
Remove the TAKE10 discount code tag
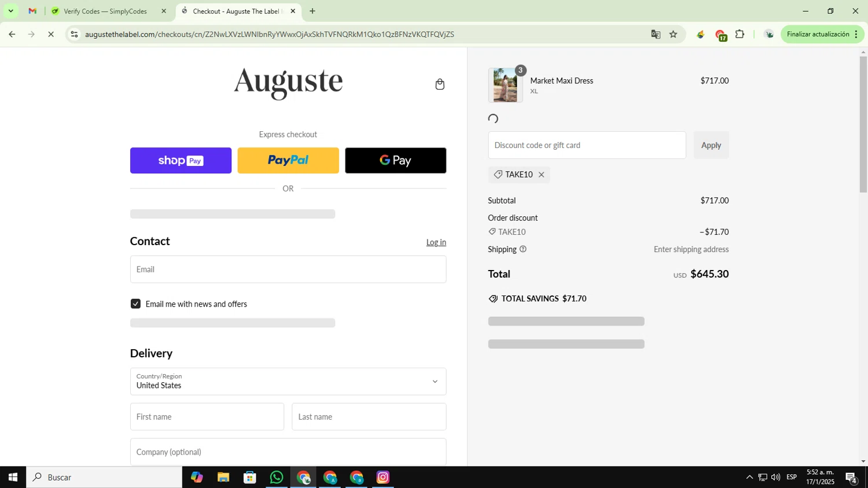click(x=541, y=175)
